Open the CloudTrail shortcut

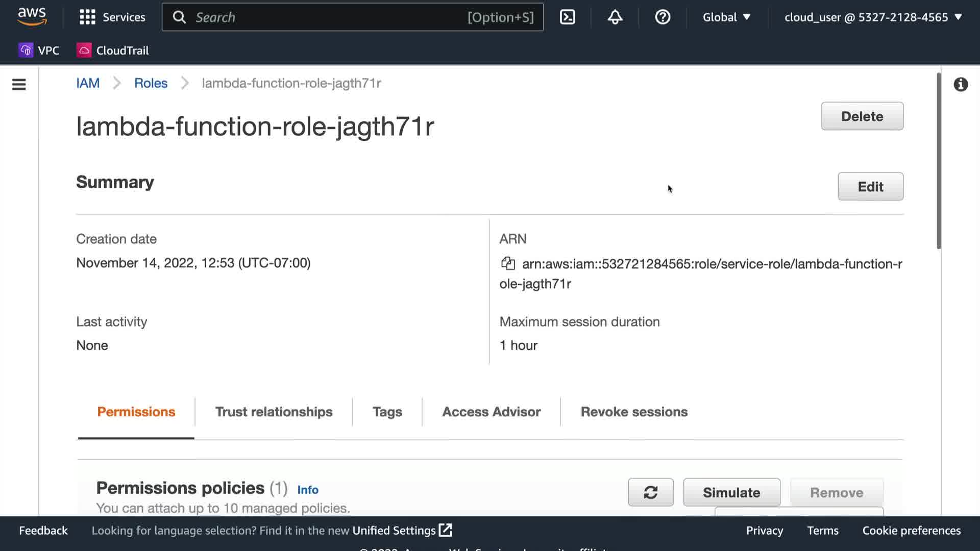113,50
